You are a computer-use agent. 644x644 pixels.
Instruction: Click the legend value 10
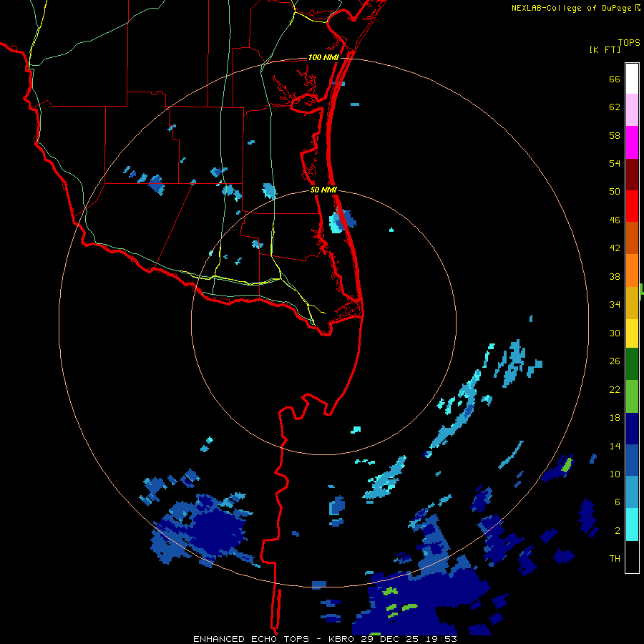(615, 474)
